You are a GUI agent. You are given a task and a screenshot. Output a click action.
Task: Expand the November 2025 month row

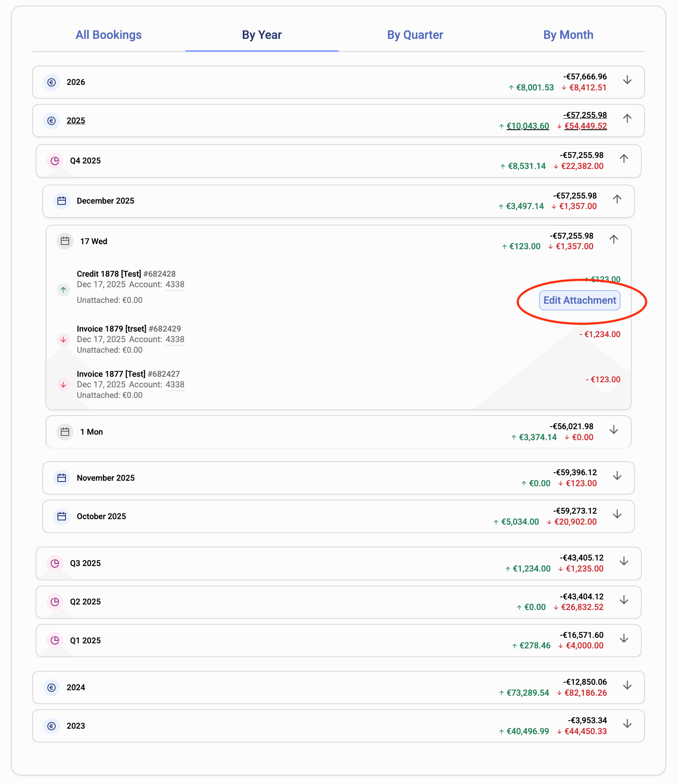617,476
